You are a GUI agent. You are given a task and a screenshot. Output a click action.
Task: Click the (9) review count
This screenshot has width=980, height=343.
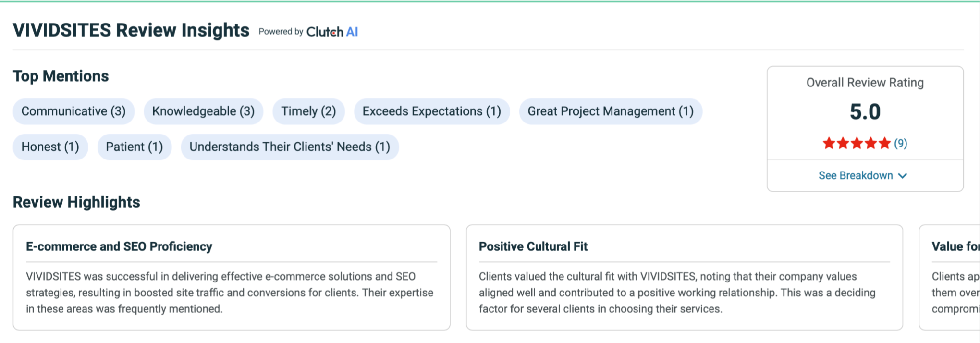pyautogui.click(x=900, y=143)
